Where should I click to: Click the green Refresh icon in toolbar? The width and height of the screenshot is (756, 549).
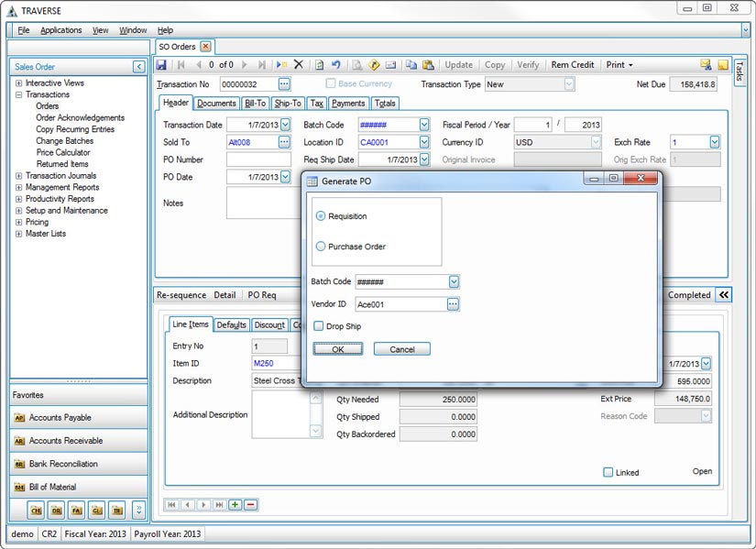click(x=319, y=65)
